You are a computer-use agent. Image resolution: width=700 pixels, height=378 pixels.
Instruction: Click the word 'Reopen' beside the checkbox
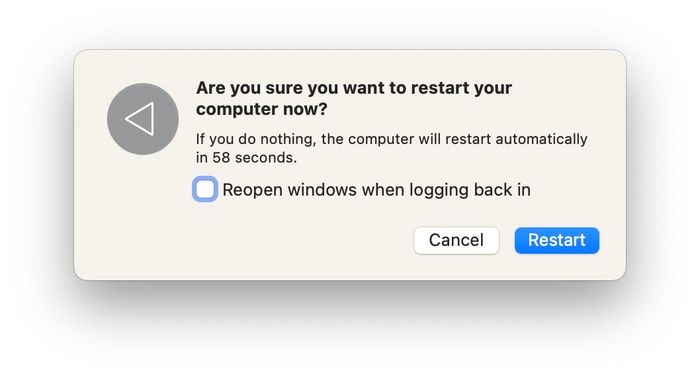252,191
